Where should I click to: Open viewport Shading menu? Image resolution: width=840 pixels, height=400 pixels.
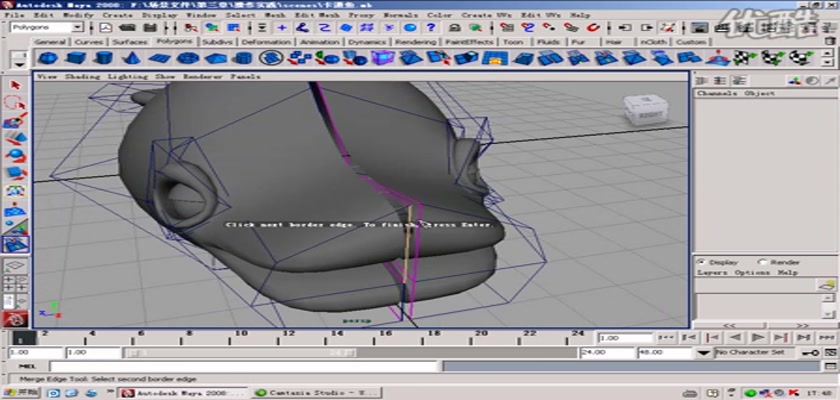click(x=82, y=77)
